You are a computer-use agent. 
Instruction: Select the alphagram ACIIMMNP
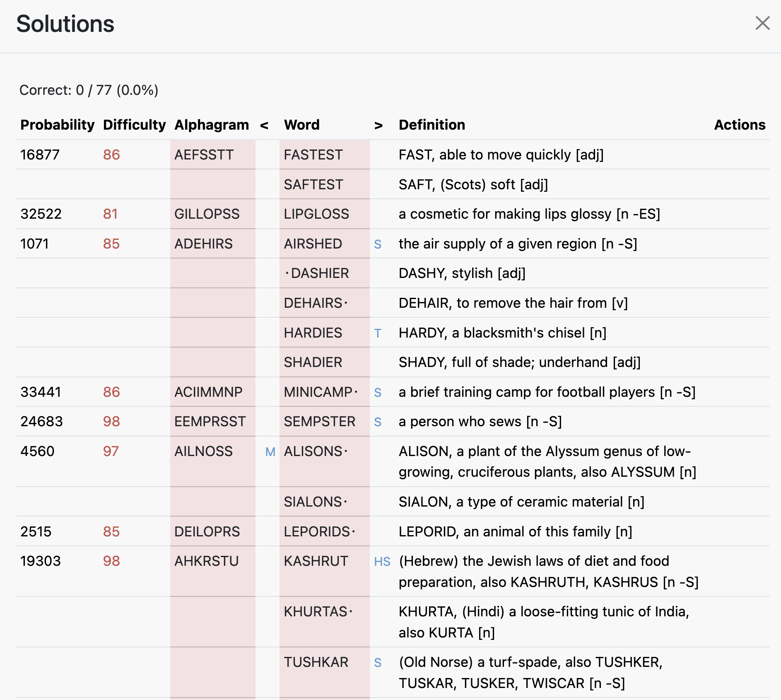(x=208, y=392)
